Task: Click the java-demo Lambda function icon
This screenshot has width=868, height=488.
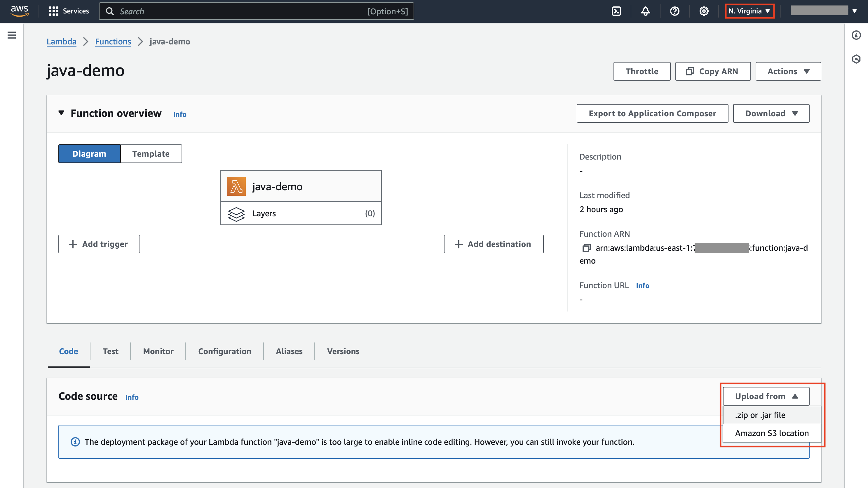Action: click(x=236, y=186)
